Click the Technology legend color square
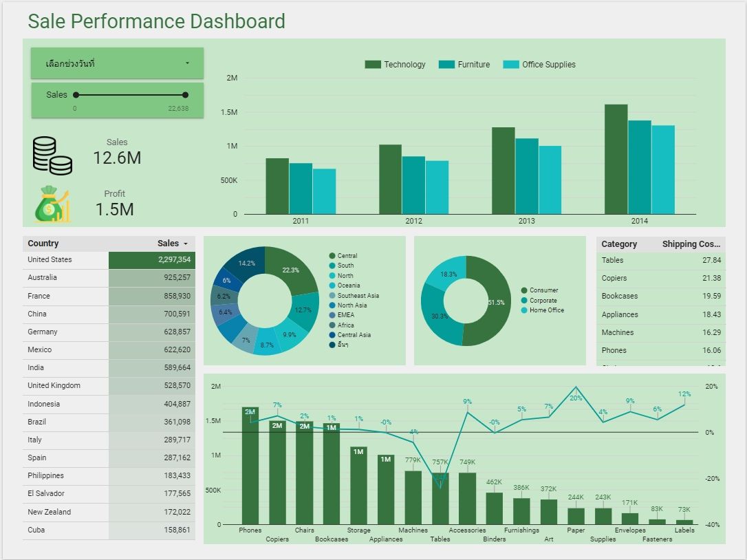Screen dimensions: 747x560 pyautogui.click(x=373, y=65)
